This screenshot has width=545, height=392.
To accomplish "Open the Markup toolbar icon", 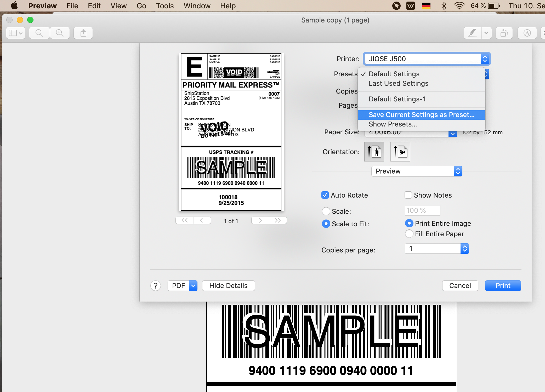I will click(527, 33).
